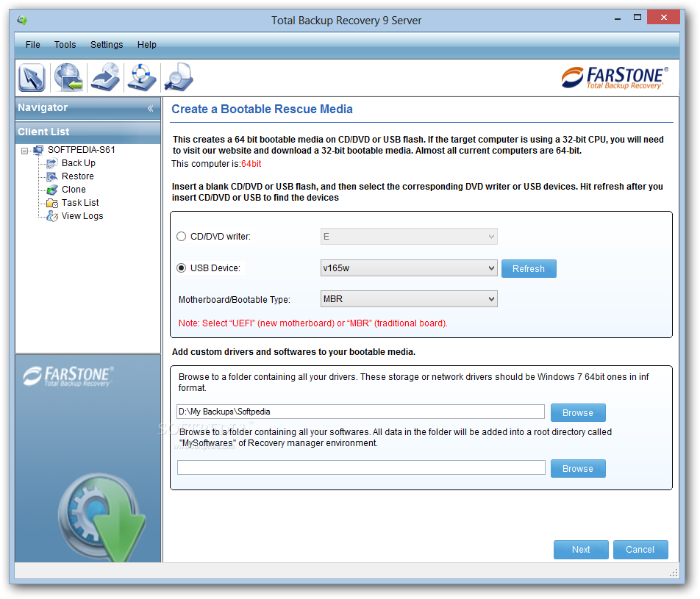Select Restore in the client tree
The image size is (700, 599).
(x=78, y=176)
